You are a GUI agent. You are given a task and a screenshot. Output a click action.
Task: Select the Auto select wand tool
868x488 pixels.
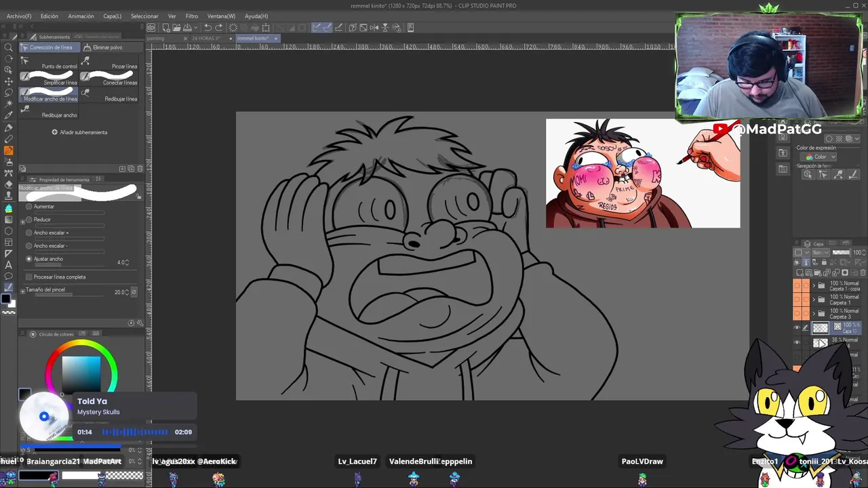tap(9, 104)
